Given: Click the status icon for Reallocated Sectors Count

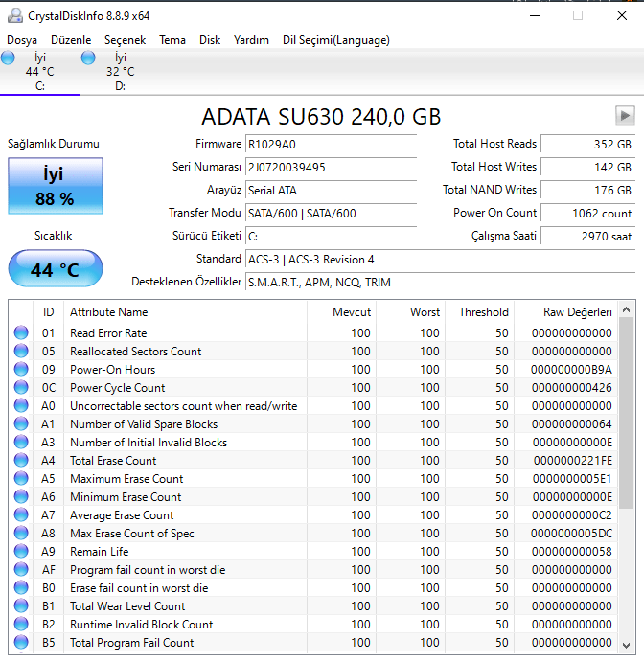Looking at the screenshot, I should pyautogui.click(x=21, y=351).
